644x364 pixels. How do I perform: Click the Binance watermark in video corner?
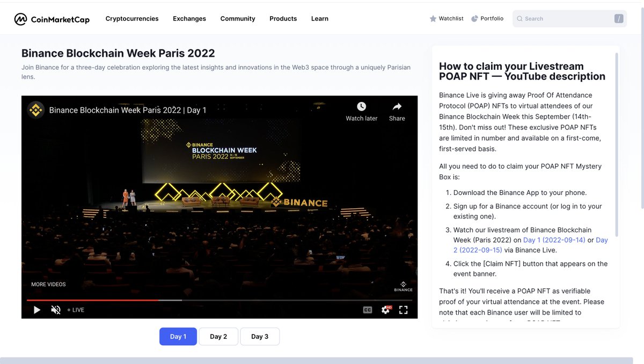coord(404,286)
